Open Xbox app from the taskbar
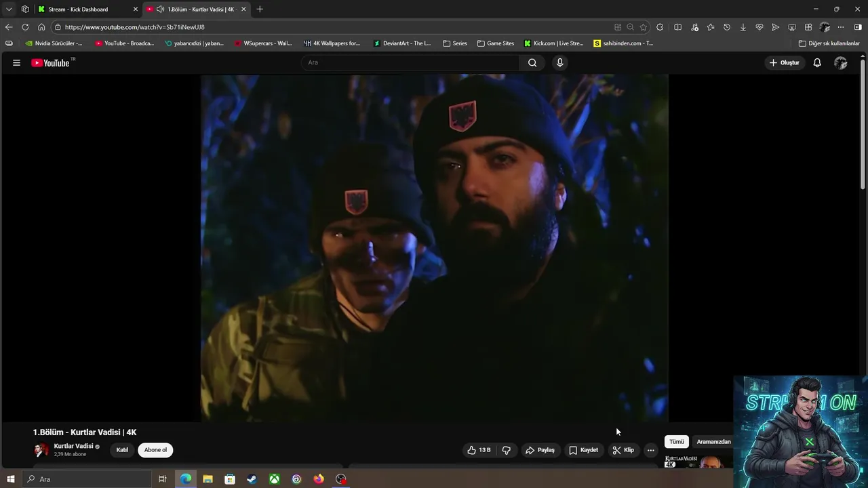This screenshot has height=488, width=868. tap(274, 479)
